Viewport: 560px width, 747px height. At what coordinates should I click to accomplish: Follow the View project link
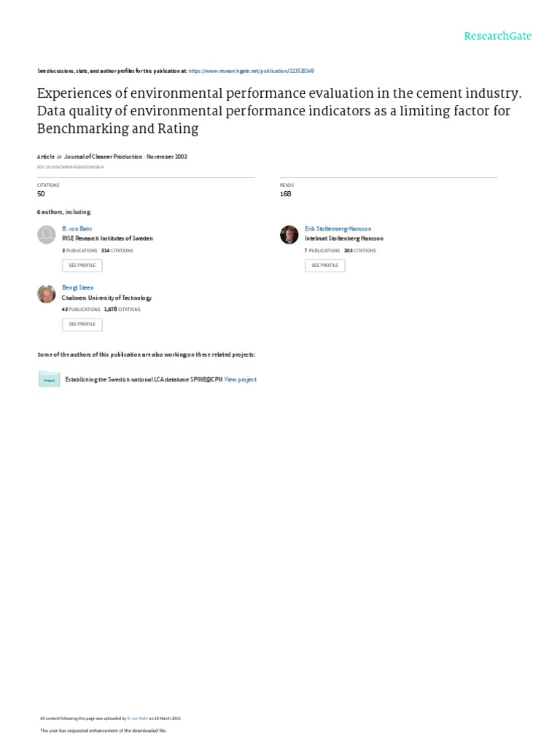[x=241, y=379]
